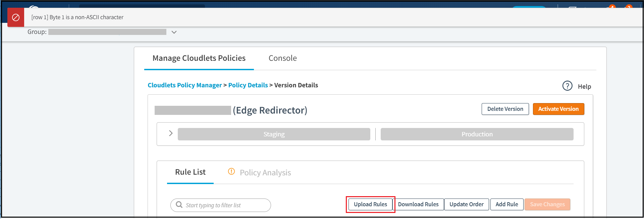The width and height of the screenshot is (644, 219).
Task: Go to the Cloudlets Policy Manager breadcrumb
Action: (185, 85)
